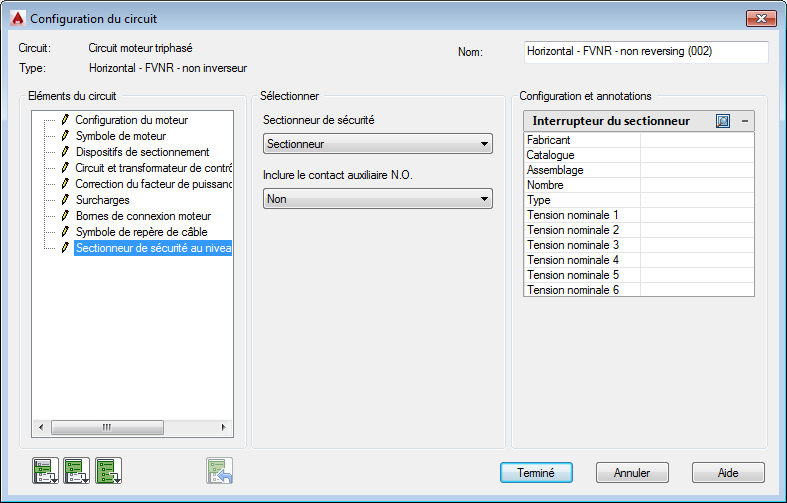
Task: Click the Nom text input field
Action: (x=646, y=52)
